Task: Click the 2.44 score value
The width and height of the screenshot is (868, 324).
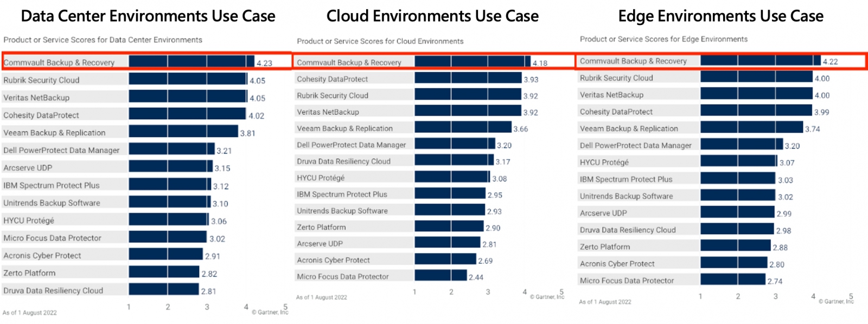Action: point(476,277)
